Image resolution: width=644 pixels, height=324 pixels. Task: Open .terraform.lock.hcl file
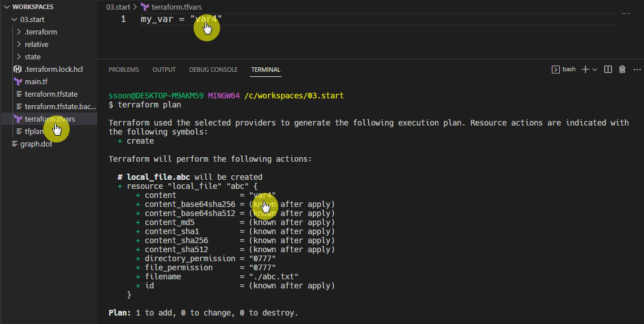point(54,69)
